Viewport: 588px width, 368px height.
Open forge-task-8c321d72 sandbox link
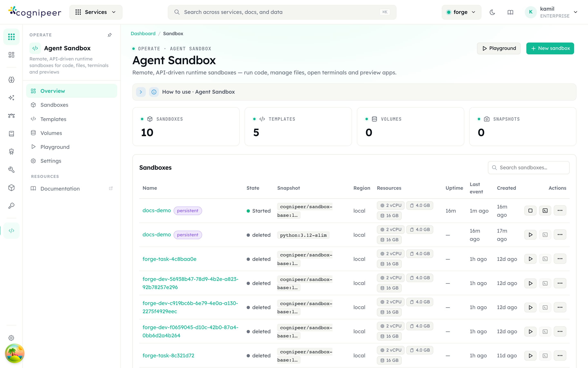point(168,355)
